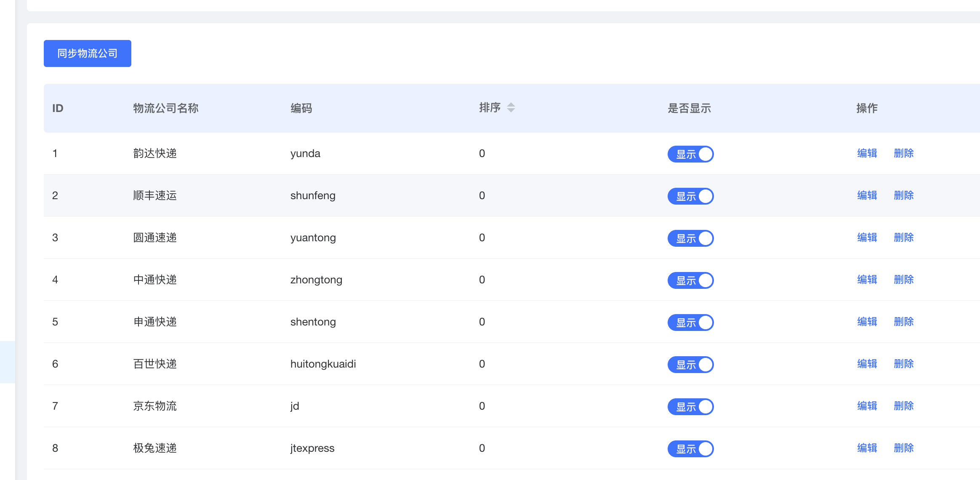Click 删除 for 中通快递 row
980x480 pixels.
(903, 280)
